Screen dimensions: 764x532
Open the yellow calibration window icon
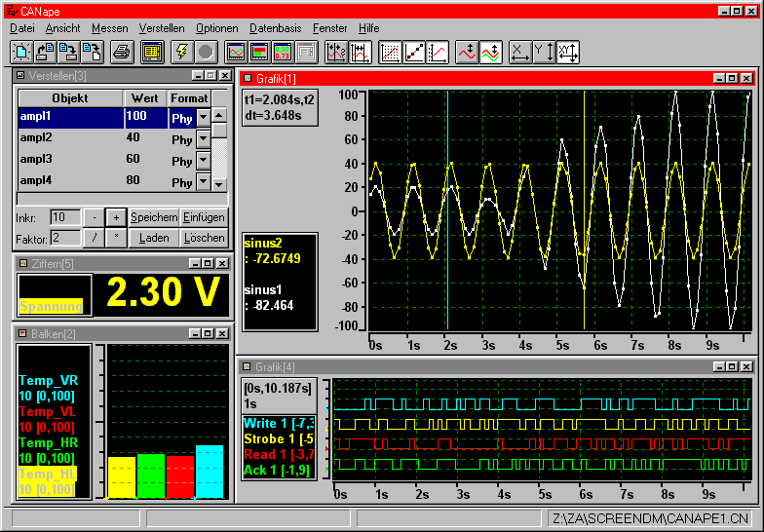(x=152, y=52)
